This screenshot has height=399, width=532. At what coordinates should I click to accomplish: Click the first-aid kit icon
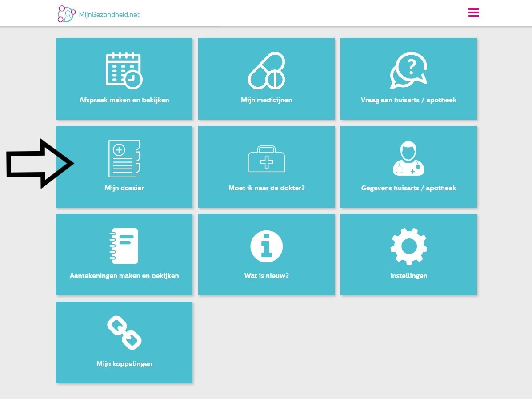click(266, 159)
